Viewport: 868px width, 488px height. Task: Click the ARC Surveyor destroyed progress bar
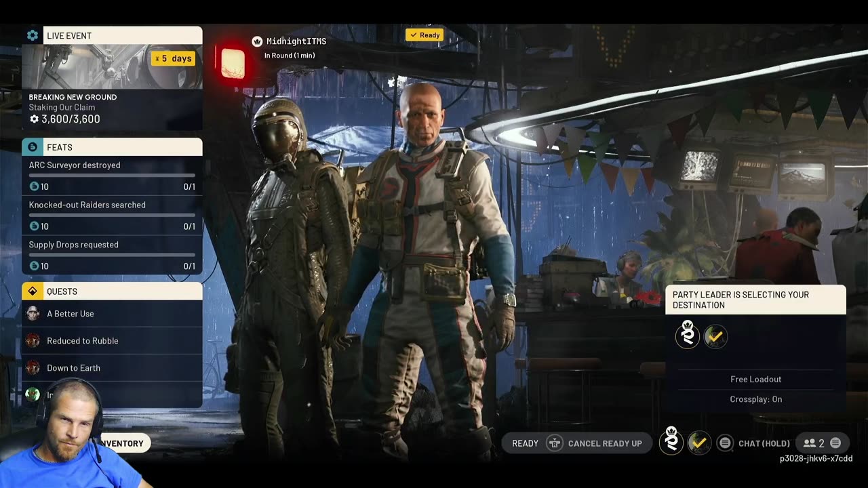(x=112, y=176)
